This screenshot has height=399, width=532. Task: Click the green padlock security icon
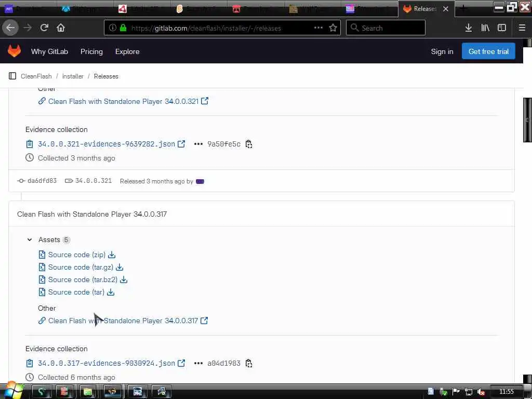[x=123, y=28]
